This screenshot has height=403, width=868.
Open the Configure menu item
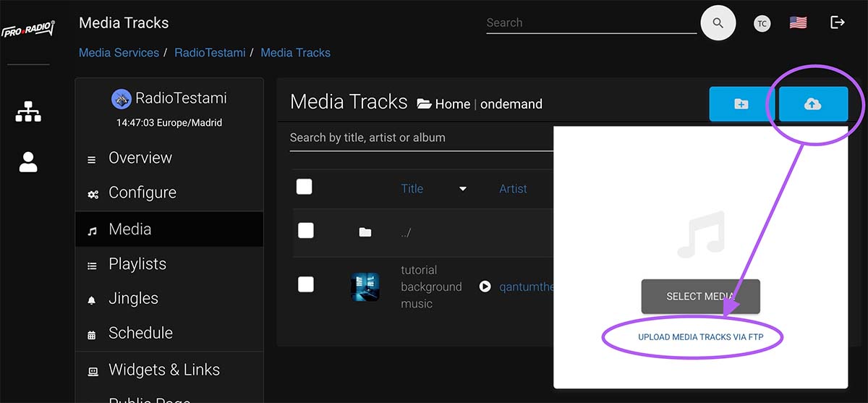tap(169, 192)
